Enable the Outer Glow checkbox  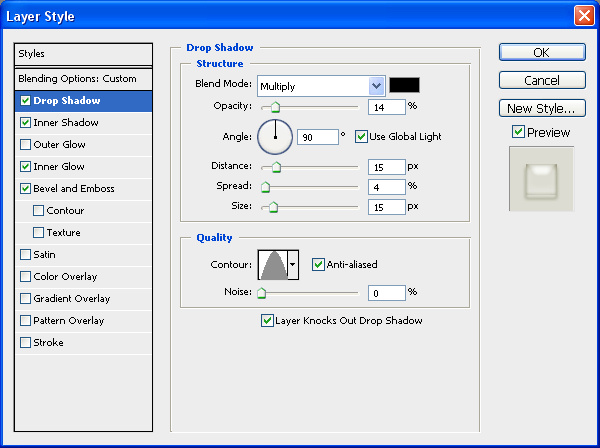[x=25, y=145]
